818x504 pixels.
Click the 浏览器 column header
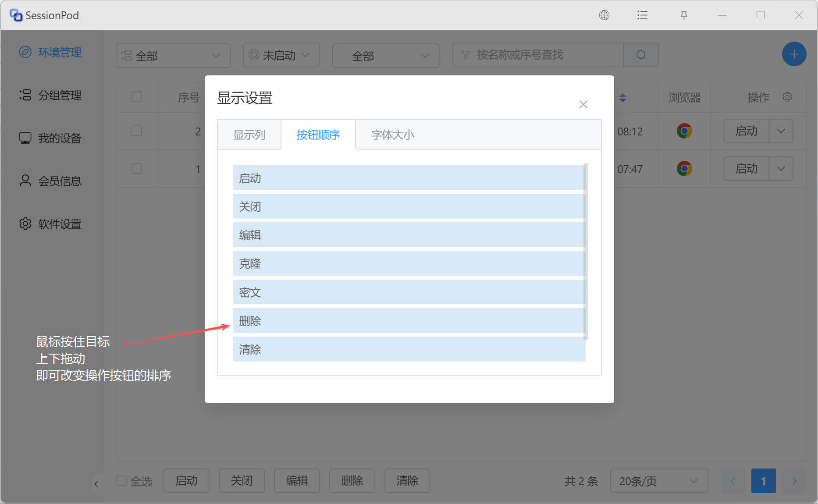[684, 97]
